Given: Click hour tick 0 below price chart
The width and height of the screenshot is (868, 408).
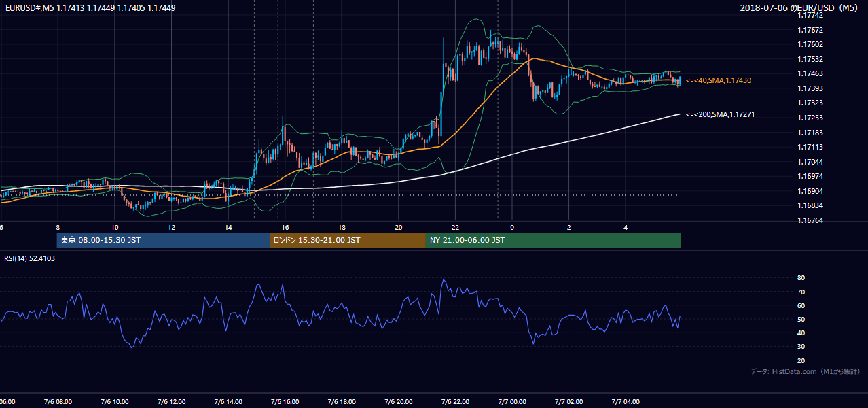Looking at the screenshot, I should [x=513, y=227].
